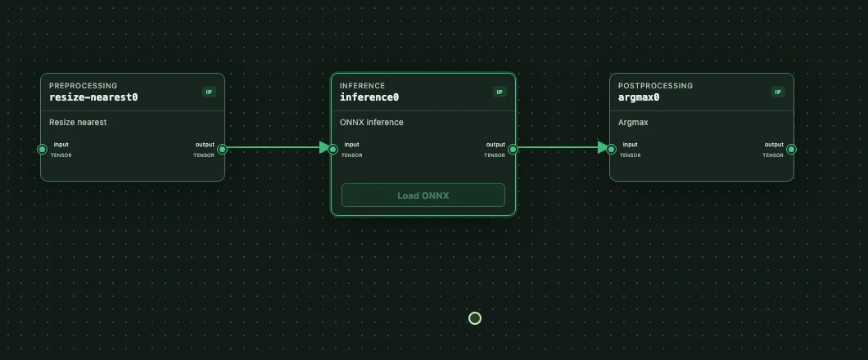Select the output port of inference0
This screenshot has width=868, height=360.
[513, 149]
